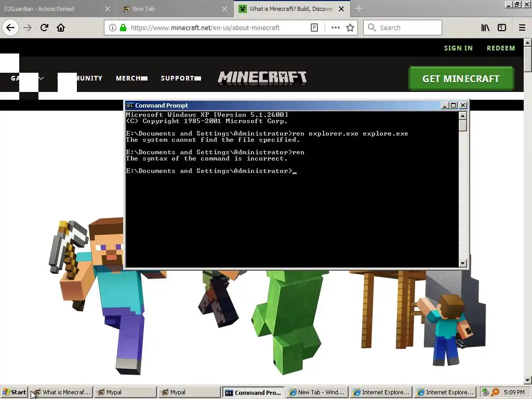Click the address bar URL

point(205,28)
